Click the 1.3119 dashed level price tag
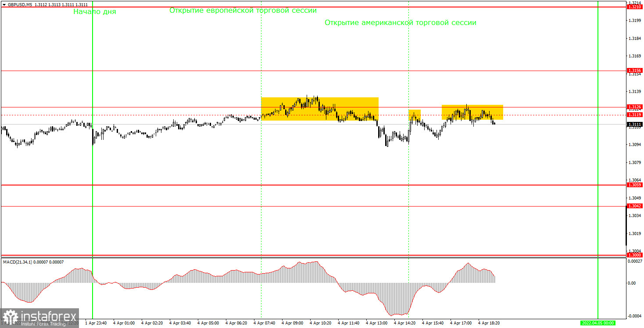 pyautogui.click(x=635, y=114)
